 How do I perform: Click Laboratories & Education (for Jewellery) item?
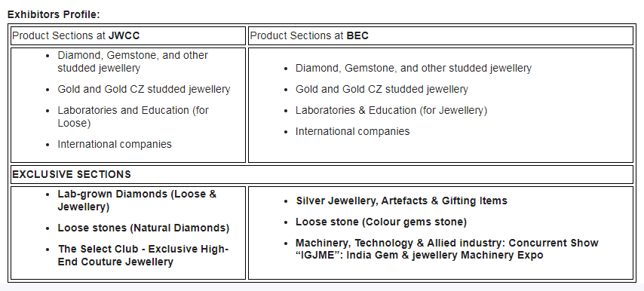[391, 110]
